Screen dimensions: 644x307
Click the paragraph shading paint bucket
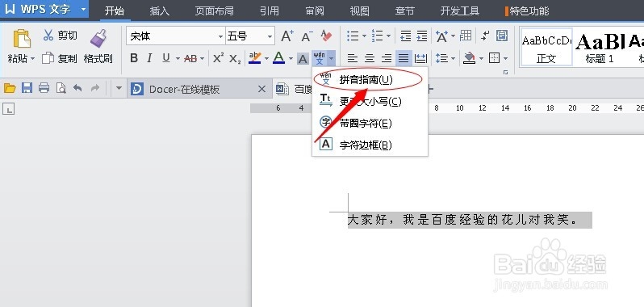tap(469, 58)
